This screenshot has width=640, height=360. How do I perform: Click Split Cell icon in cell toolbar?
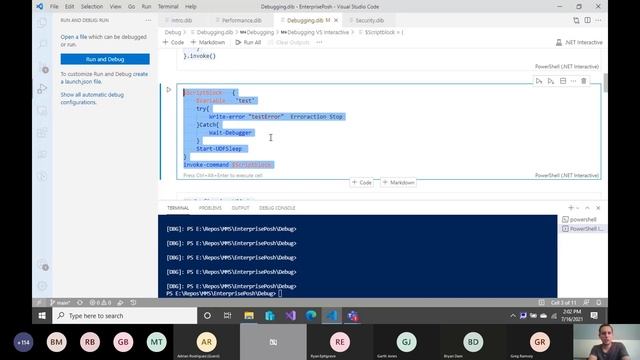563,81
